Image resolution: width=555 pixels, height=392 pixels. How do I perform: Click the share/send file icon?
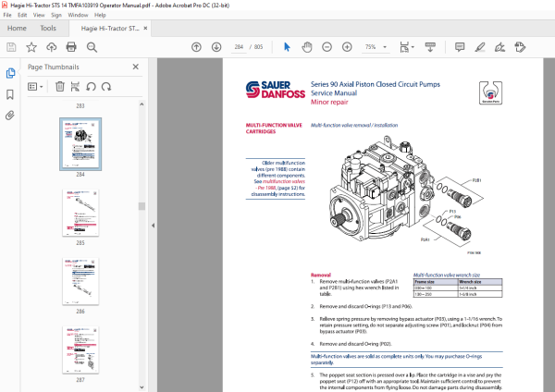coord(520,47)
